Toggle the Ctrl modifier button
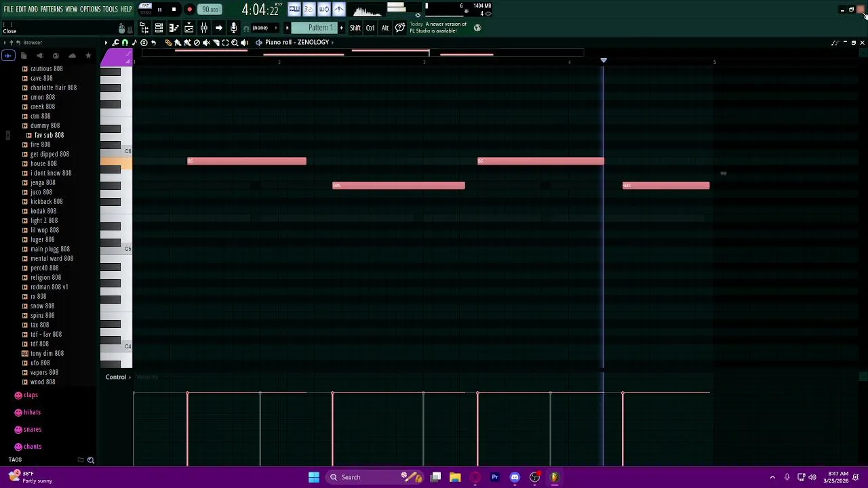 pyautogui.click(x=370, y=28)
